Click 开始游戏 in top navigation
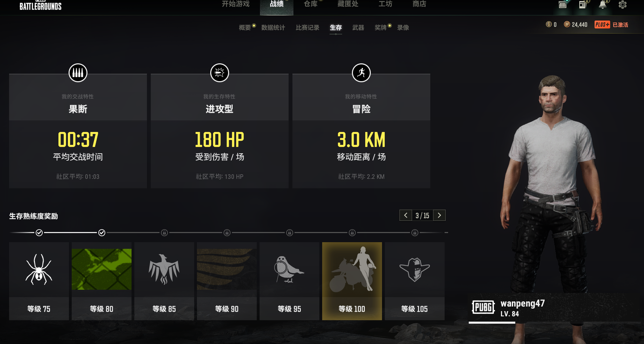This screenshot has height=344, width=644. (236, 4)
